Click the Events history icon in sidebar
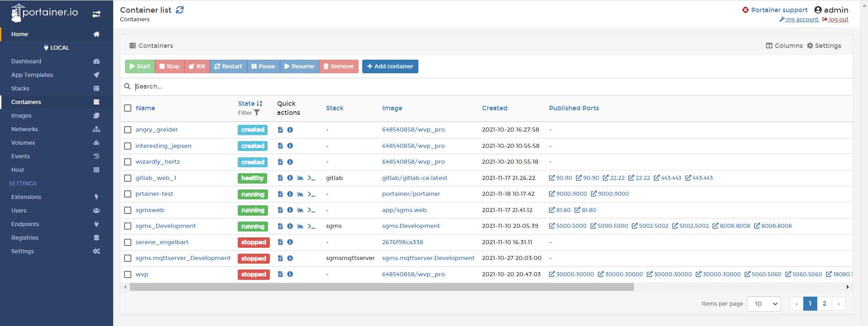This screenshot has width=868, height=326. [x=96, y=156]
